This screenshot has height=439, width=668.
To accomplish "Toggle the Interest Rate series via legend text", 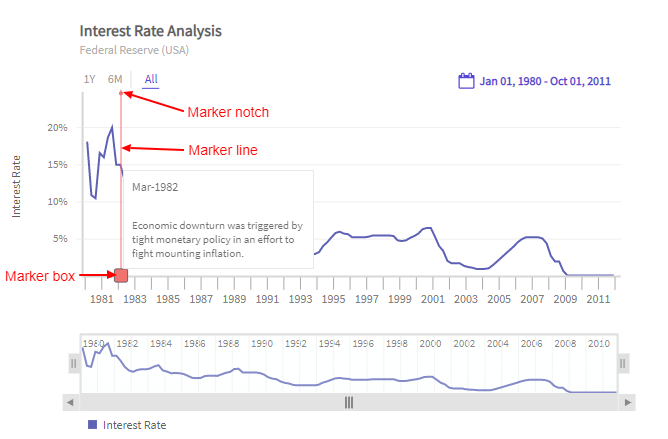I will [134, 425].
